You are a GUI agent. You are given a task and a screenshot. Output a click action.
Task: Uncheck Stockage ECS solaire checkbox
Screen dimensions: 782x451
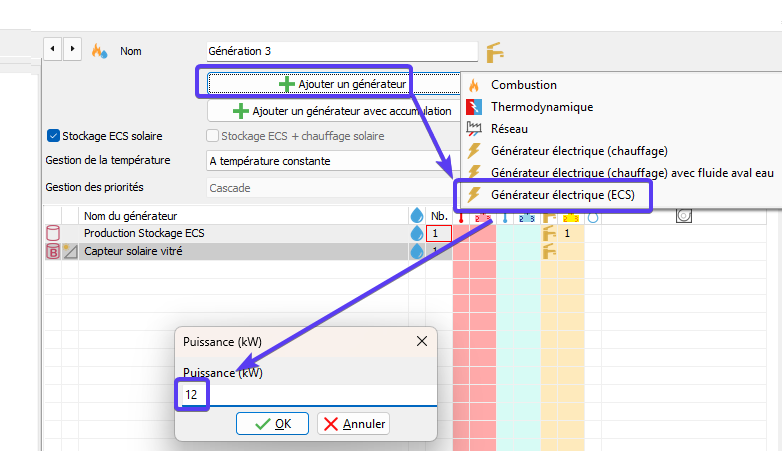coord(53,136)
